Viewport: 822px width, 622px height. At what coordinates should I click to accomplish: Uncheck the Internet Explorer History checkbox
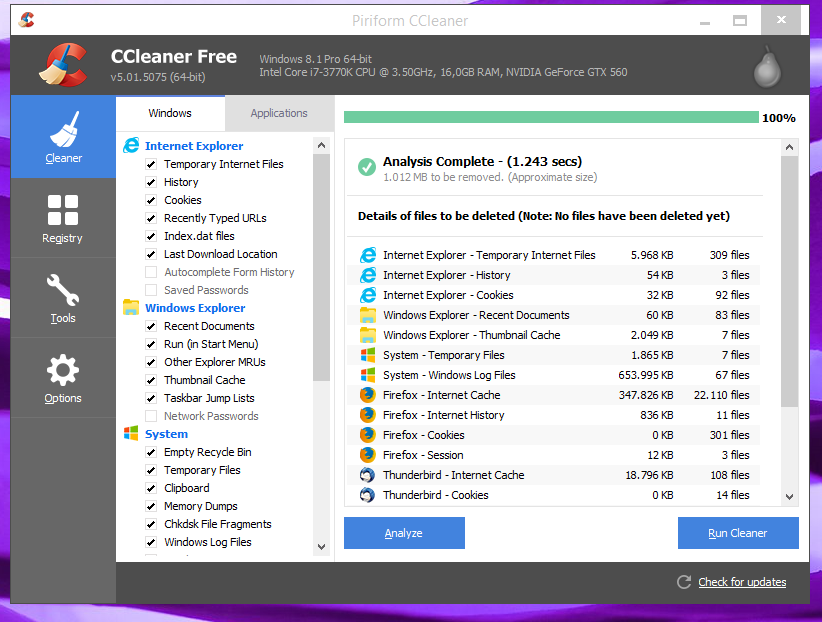tap(151, 182)
